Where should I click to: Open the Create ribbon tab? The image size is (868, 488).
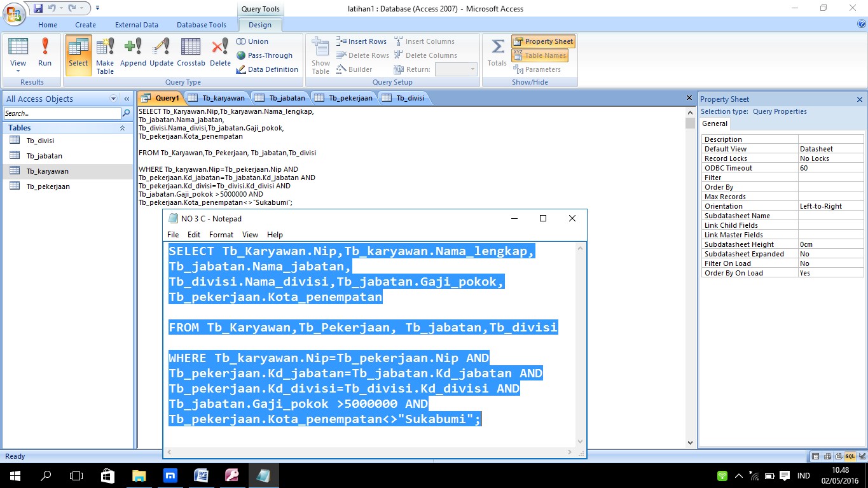pos(86,25)
